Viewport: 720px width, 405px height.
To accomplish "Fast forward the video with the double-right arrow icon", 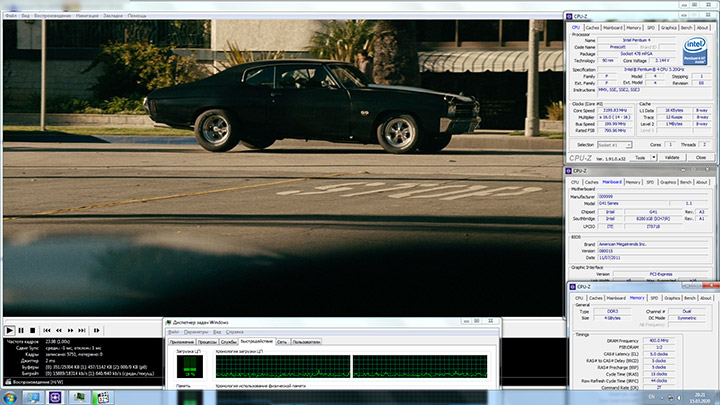I will pyautogui.click(x=70, y=330).
